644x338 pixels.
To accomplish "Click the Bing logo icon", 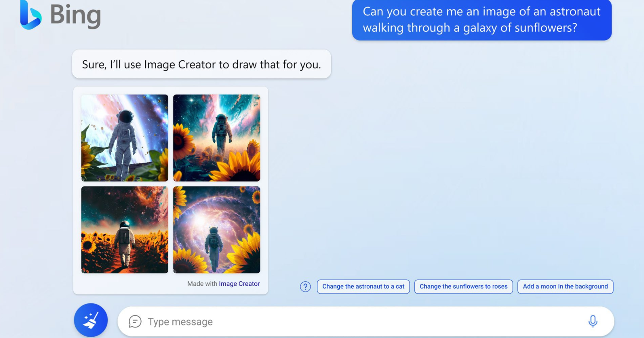I will pyautogui.click(x=31, y=15).
